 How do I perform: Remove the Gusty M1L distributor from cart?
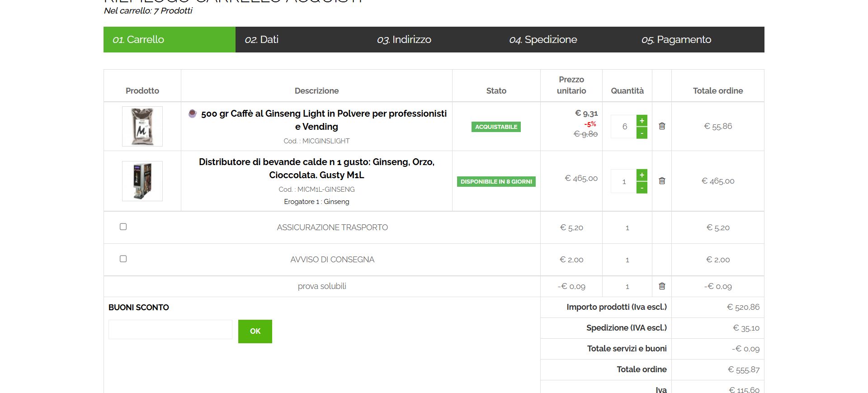click(662, 181)
